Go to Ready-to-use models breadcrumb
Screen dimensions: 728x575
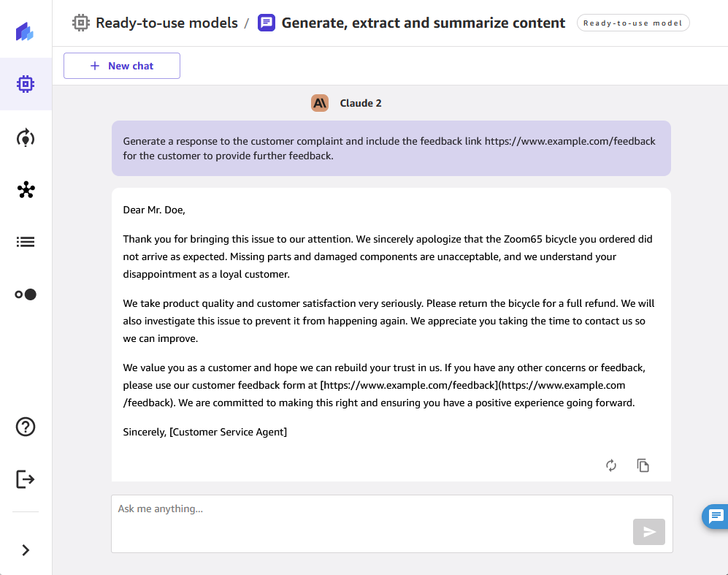point(166,23)
